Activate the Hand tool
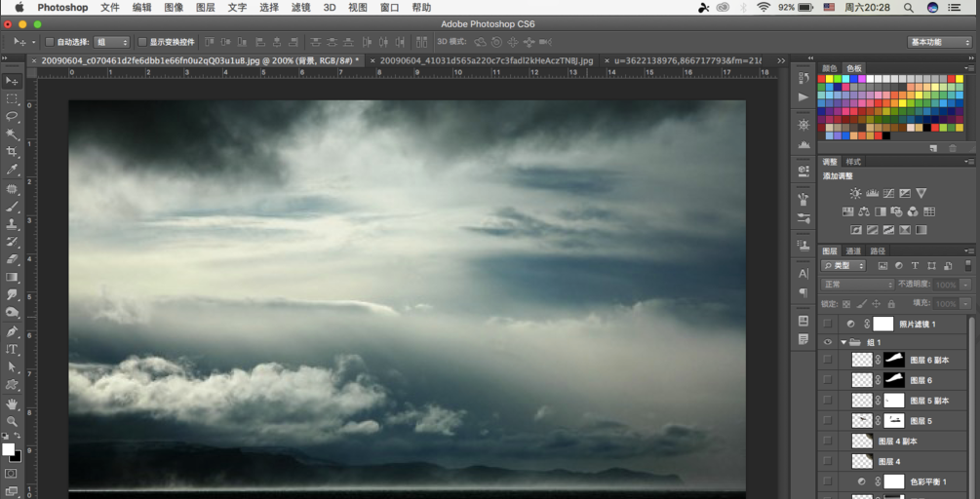The height and width of the screenshot is (499, 980). click(12, 403)
